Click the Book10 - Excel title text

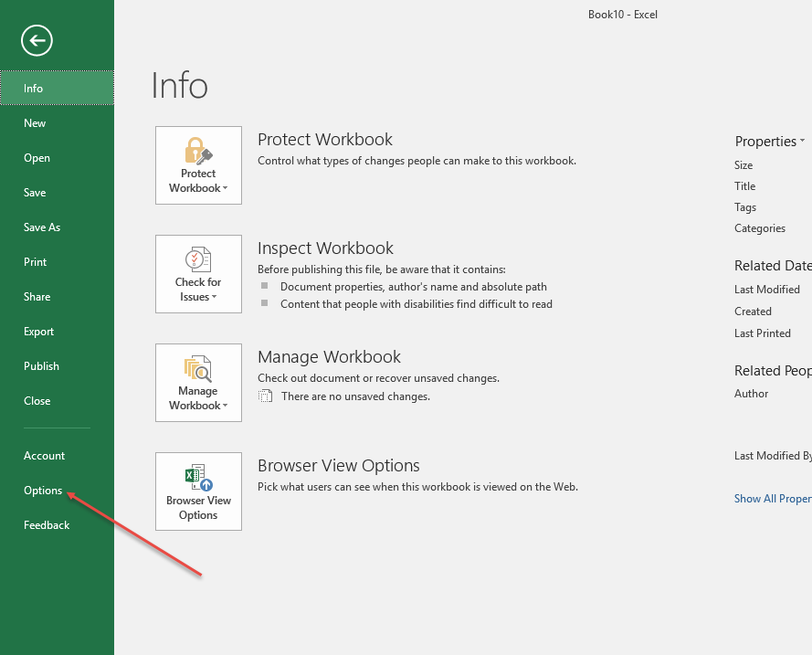click(x=622, y=15)
